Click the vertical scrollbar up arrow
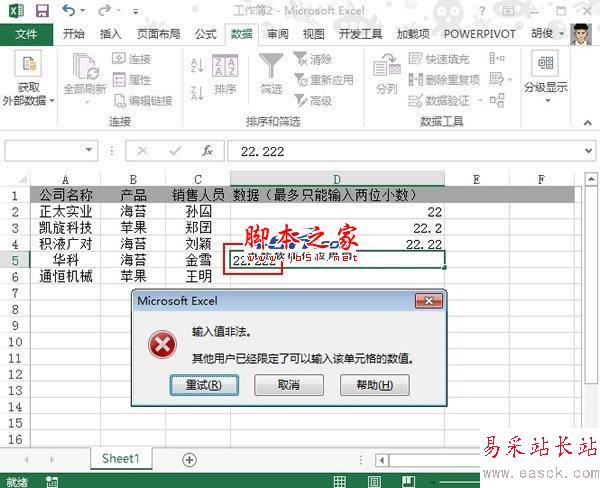This screenshot has height=488, width=600. (591, 179)
